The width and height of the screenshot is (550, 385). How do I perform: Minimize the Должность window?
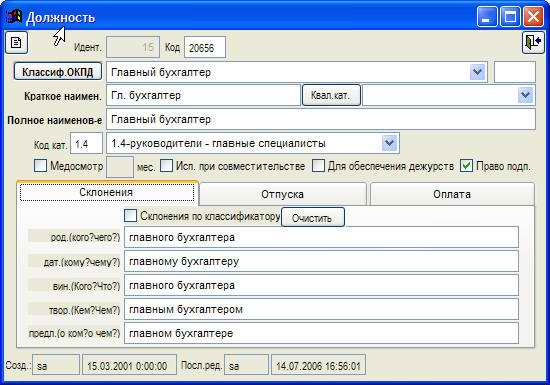click(487, 16)
